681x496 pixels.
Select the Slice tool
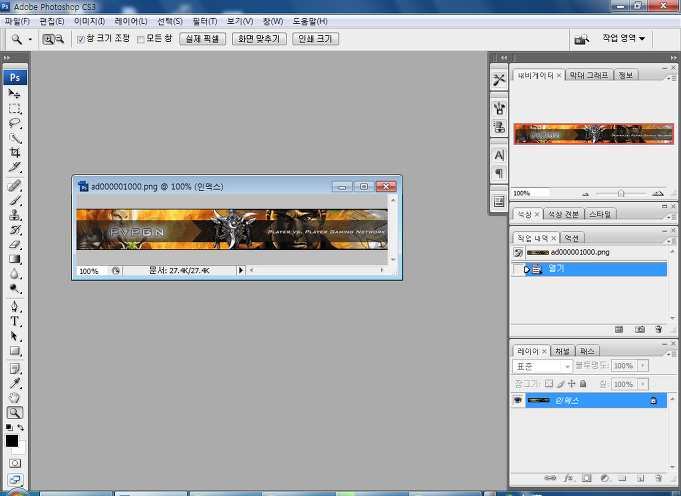tap(14, 167)
